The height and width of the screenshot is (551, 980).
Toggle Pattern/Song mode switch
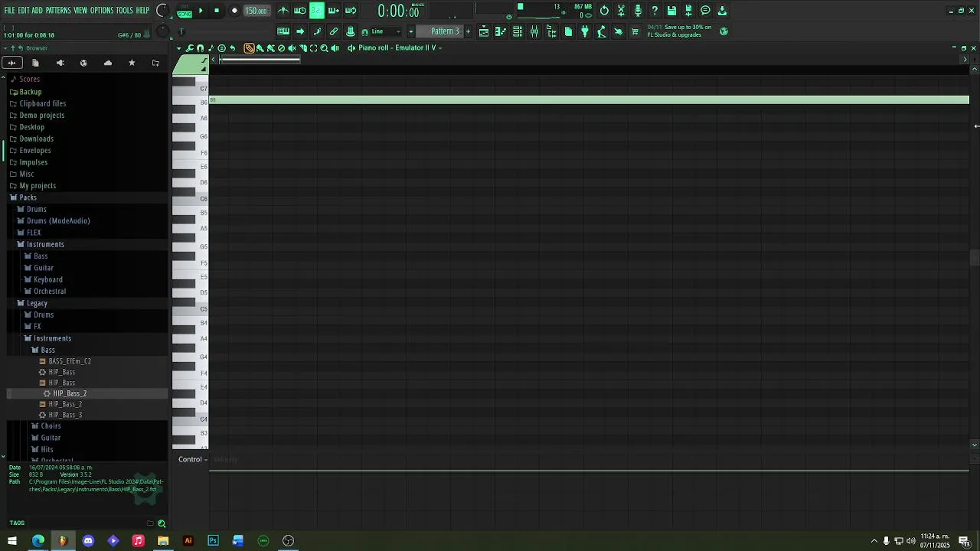pos(185,11)
